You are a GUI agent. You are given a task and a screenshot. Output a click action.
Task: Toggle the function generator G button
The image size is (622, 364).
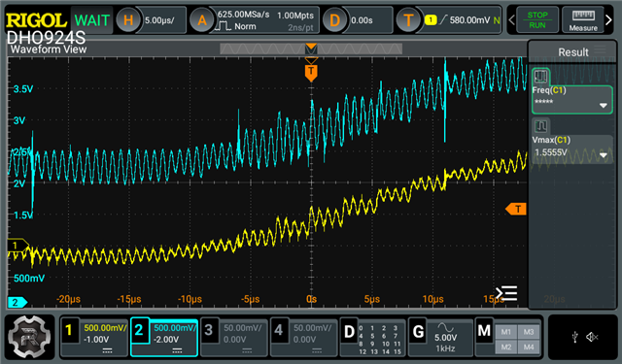[x=418, y=332]
